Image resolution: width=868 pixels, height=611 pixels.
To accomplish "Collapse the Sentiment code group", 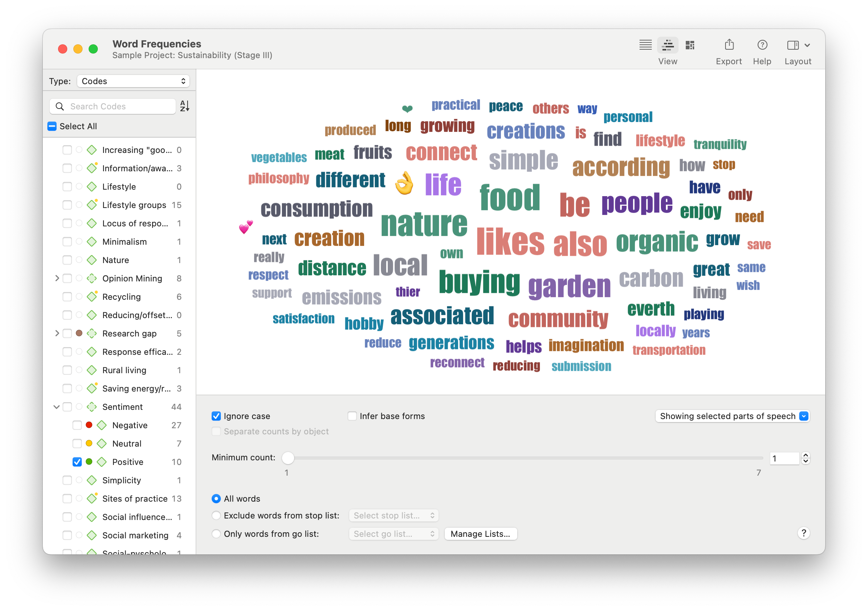I will point(57,407).
